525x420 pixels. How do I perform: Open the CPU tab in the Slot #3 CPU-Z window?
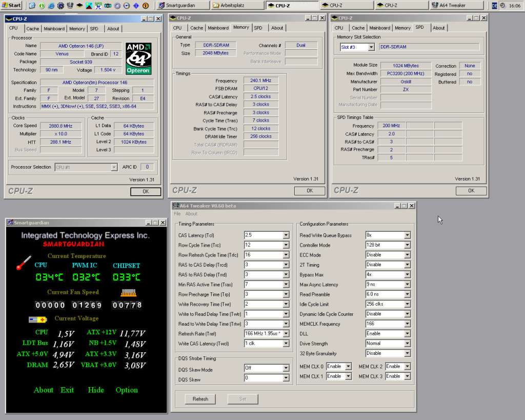[339, 28]
